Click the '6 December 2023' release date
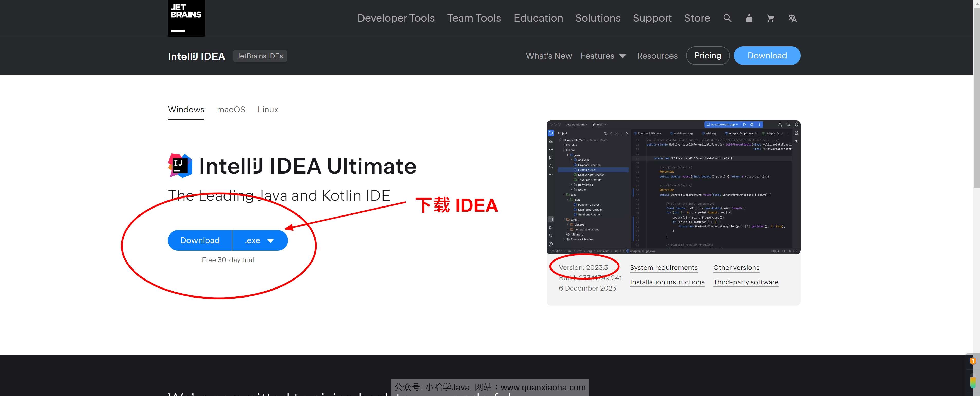 click(x=587, y=288)
